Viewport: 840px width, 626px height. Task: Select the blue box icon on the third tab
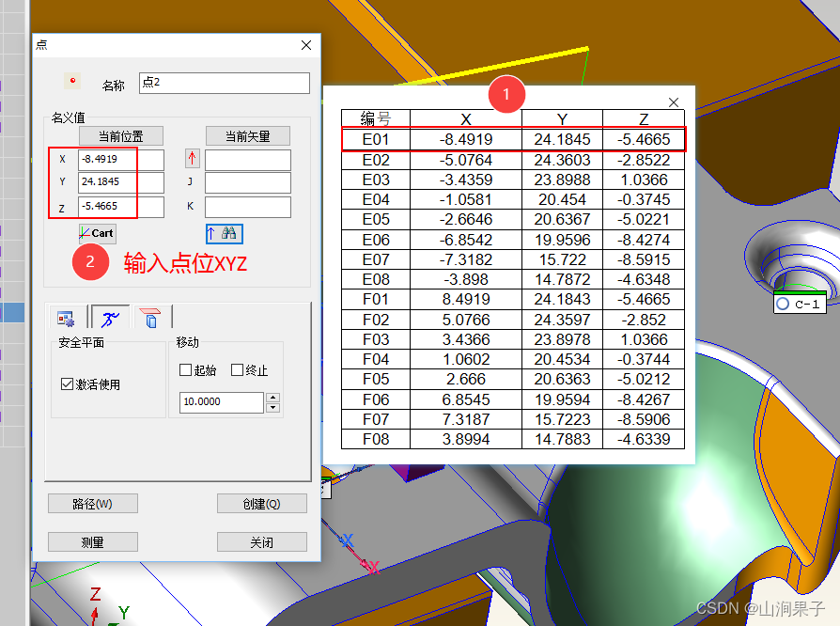pos(150,319)
